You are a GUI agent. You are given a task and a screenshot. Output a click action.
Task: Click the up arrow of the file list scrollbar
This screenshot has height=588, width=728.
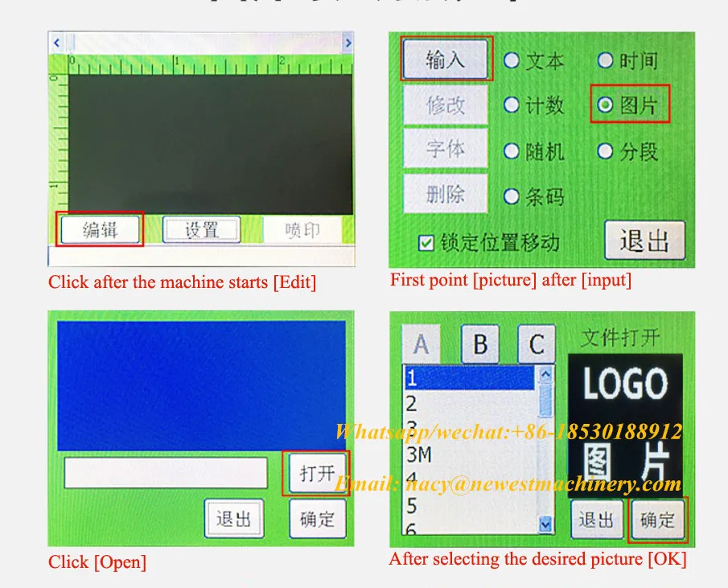coord(545,374)
